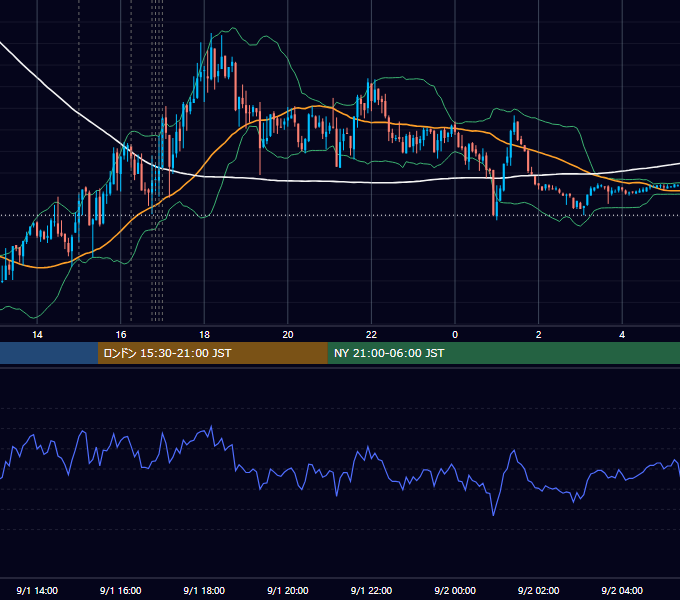Click the 9/1 18:00 time label
Viewport: 680px width, 600px height.
204,590
